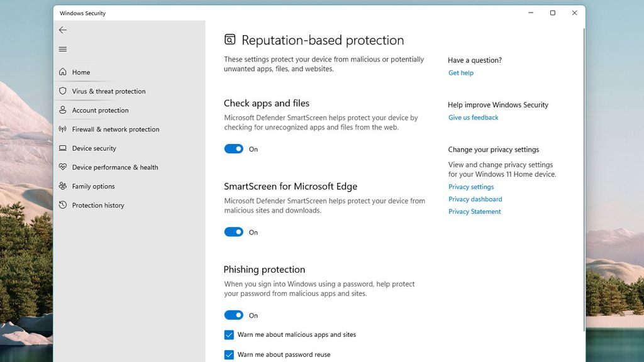Open Protection history via its clock icon
The image size is (644, 362).
coord(62,205)
